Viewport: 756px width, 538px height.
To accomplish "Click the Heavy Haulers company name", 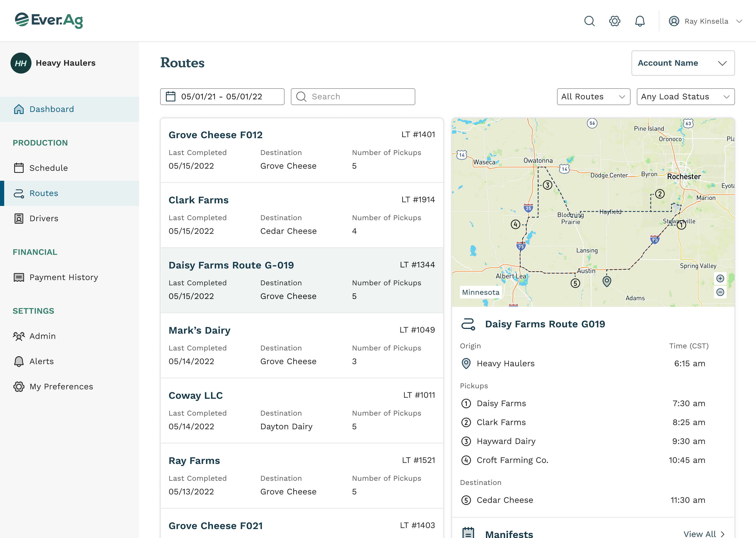I will (x=66, y=63).
